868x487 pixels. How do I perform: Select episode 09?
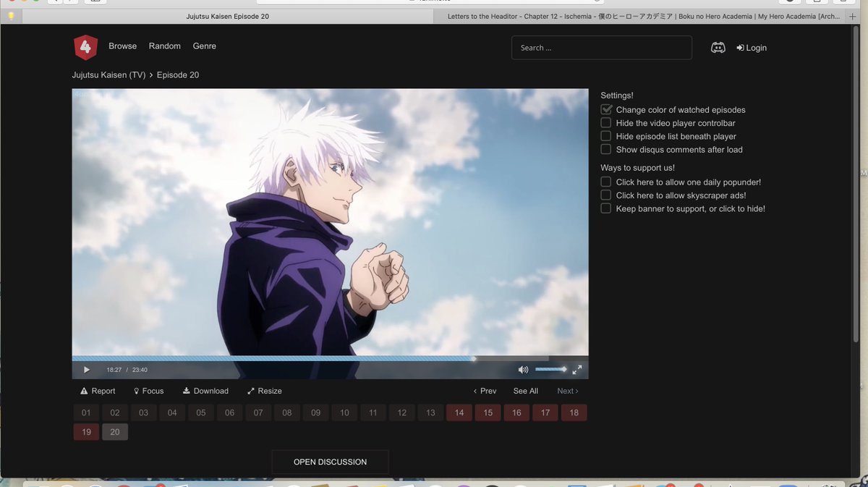tap(316, 412)
